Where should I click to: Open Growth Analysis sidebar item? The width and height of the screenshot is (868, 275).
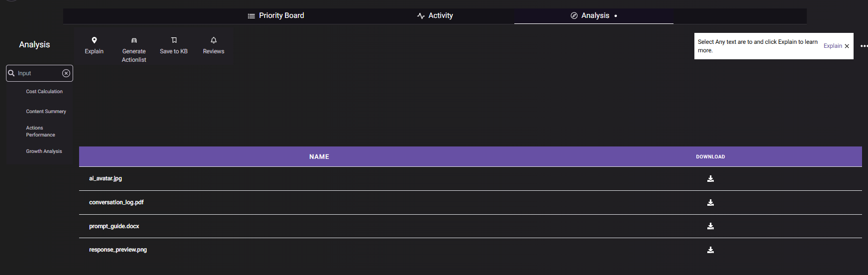pyautogui.click(x=44, y=151)
